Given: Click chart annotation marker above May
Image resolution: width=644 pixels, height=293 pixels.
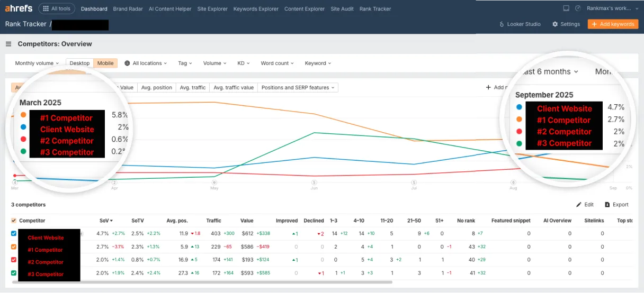Looking at the screenshot, I should pos(214,182).
